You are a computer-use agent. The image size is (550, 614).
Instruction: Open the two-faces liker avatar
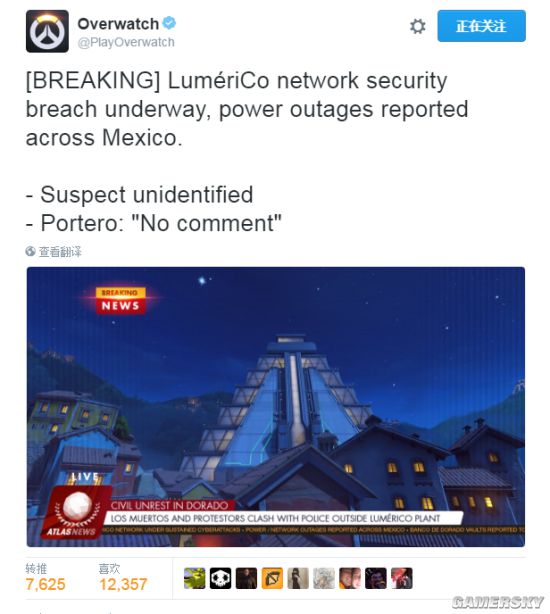350,578
